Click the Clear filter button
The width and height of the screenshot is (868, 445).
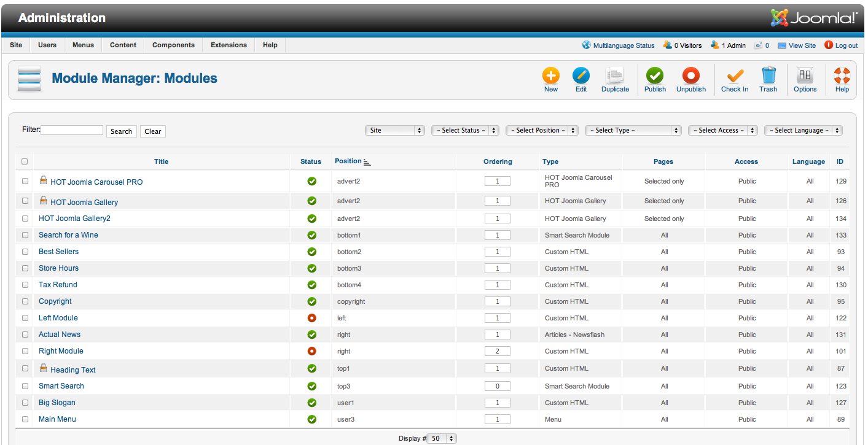coord(153,131)
